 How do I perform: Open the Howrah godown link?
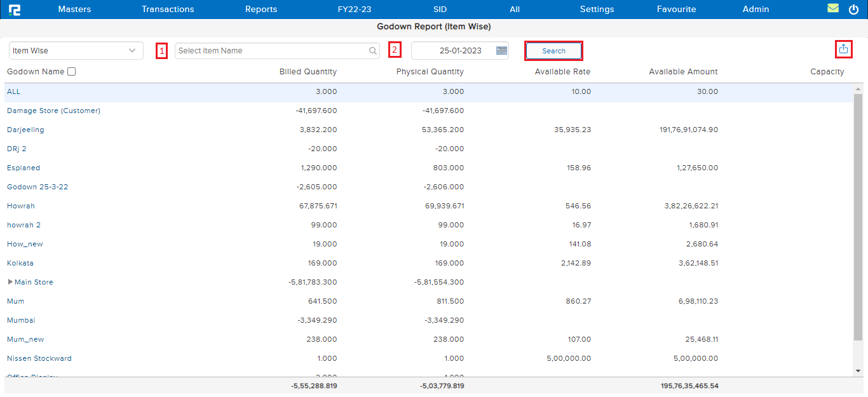coord(21,206)
